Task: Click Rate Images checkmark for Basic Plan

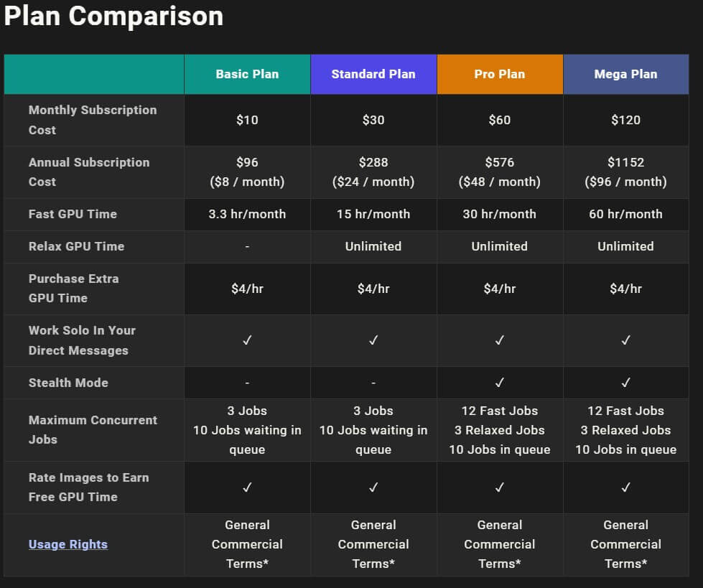Action: (247, 487)
